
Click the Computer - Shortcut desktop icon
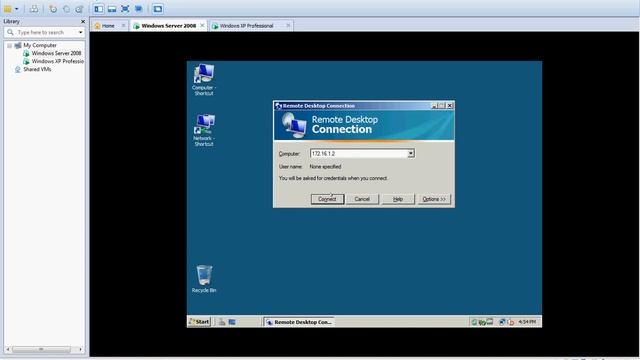coord(204,80)
